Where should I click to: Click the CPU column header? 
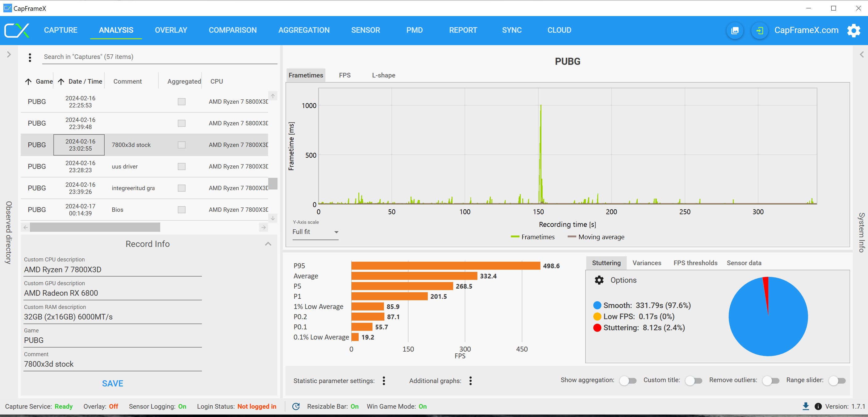217,81
